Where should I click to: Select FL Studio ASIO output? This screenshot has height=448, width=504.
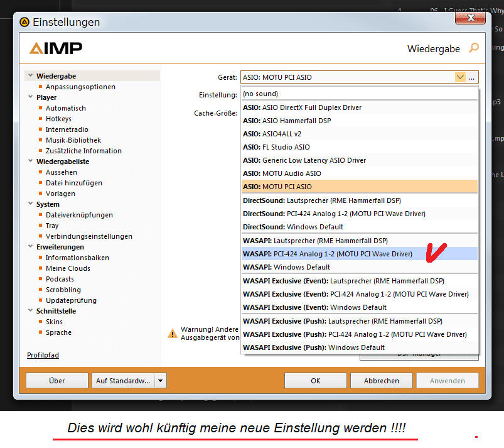pyautogui.click(x=360, y=147)
